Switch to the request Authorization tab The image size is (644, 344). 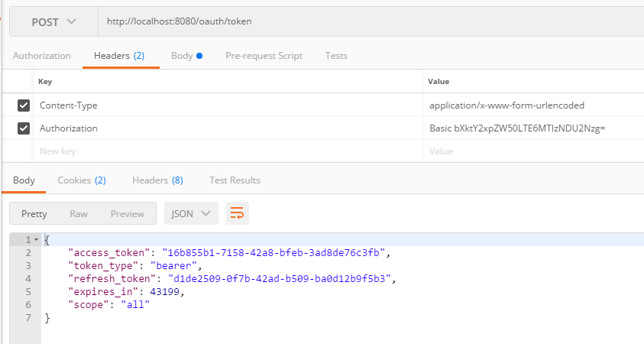click(42, 56)
